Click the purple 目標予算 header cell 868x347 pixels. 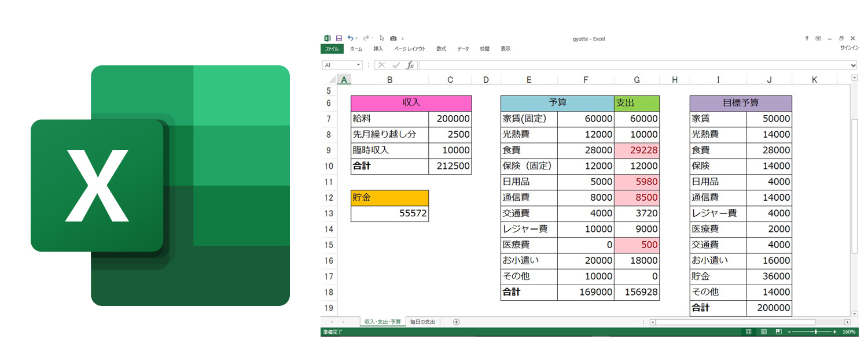point(741,103)
